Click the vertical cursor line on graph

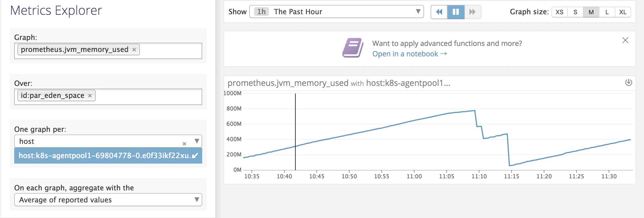tap(295, 132)
